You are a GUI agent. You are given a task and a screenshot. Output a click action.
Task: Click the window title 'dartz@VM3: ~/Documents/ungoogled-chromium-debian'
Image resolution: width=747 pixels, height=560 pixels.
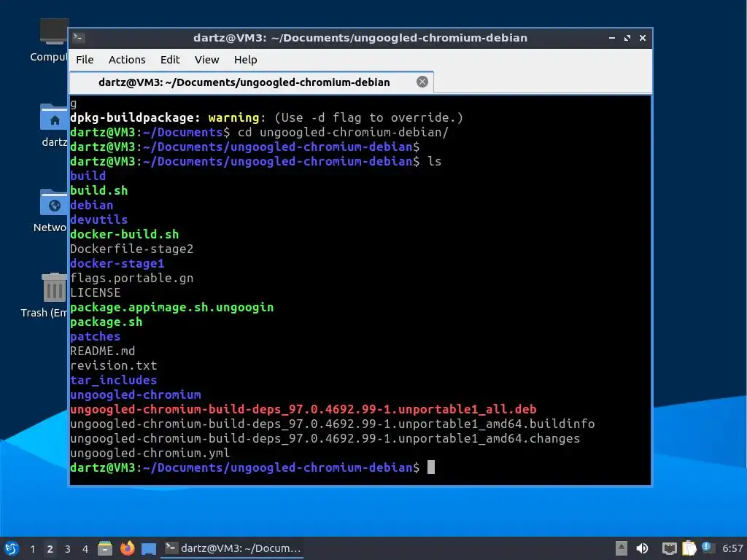click(360, 38)
